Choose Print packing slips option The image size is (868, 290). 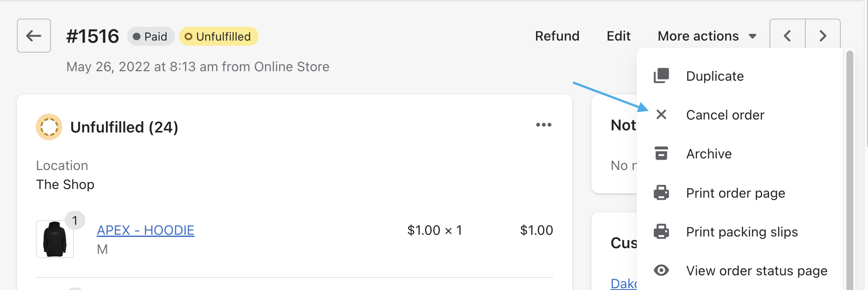pyautogui.click(x=742, y=232)
